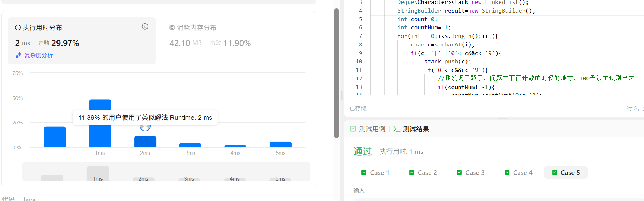Click the 1ms handle in range selector

coord(98,174)
